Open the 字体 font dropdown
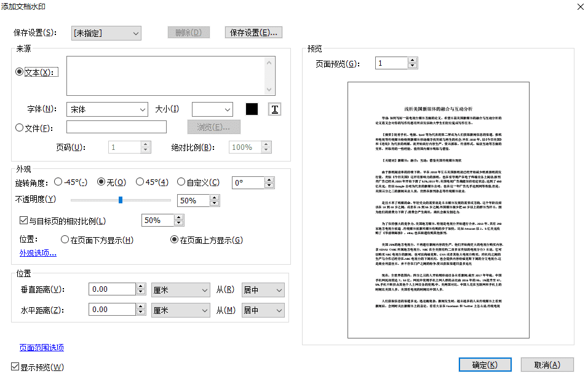Viewport: 588px width, 387px height. point(107,109)
